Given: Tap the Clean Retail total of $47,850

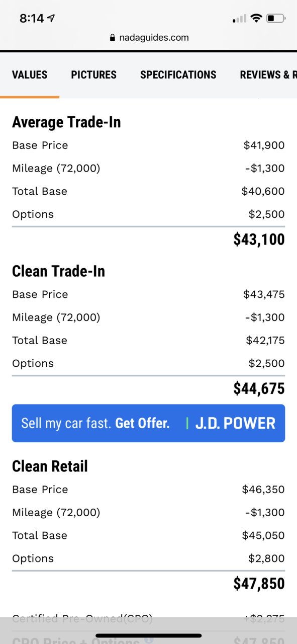Looking at the screenshot, I should pyautogui.click(x=259, y=584).
